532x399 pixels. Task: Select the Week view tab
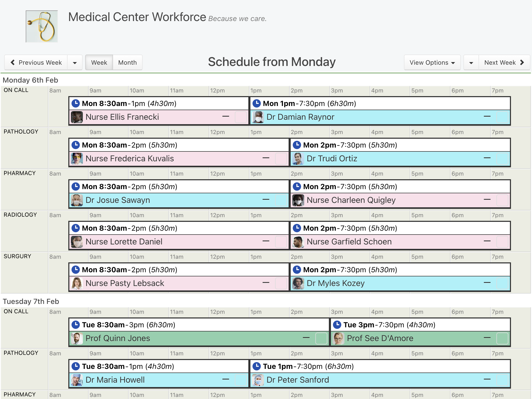(x=99, y=63)
